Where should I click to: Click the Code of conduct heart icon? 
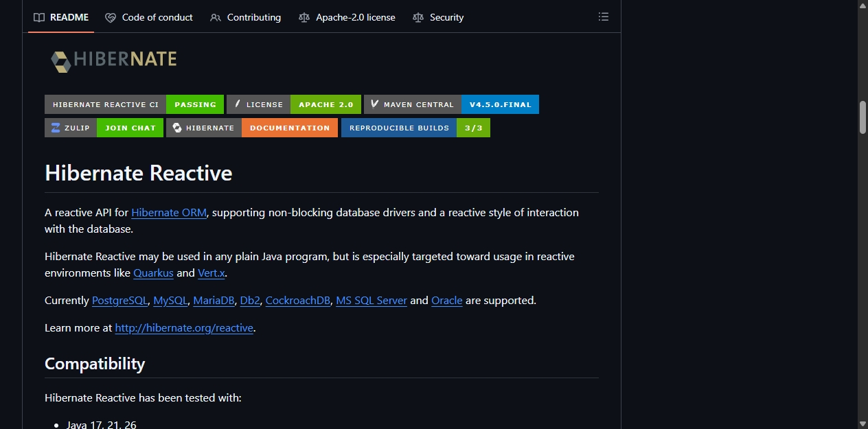pyautogui.click(x=111, y=17)
